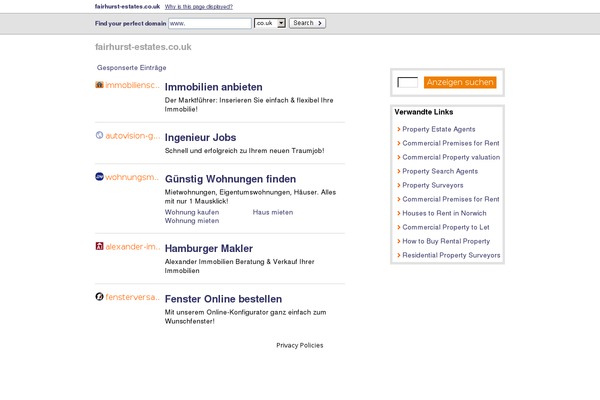Image resolution: width=600 pixels, height=400 pixels.
Task: Click the fensterversa.. black round favicon
Action: (99, 297)
